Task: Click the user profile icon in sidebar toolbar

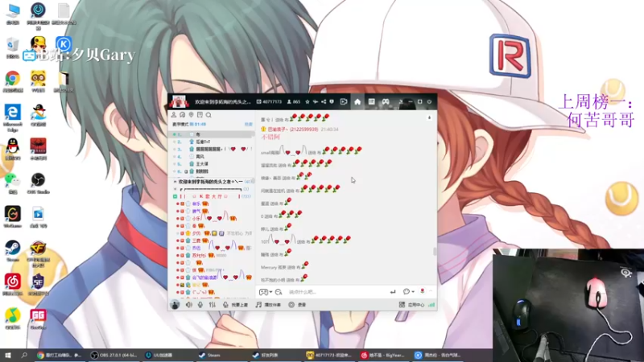Action: click(x=174, y=115)
